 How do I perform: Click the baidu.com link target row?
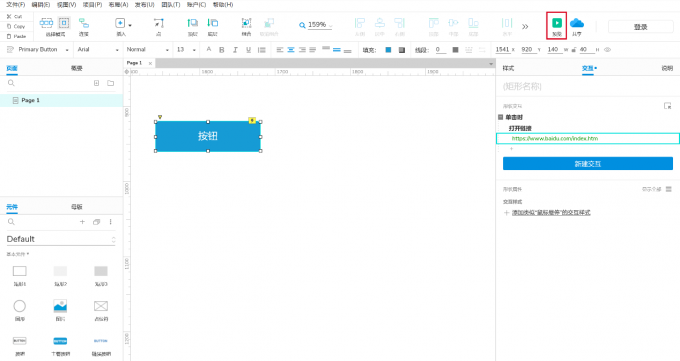(x=588, y=138)
